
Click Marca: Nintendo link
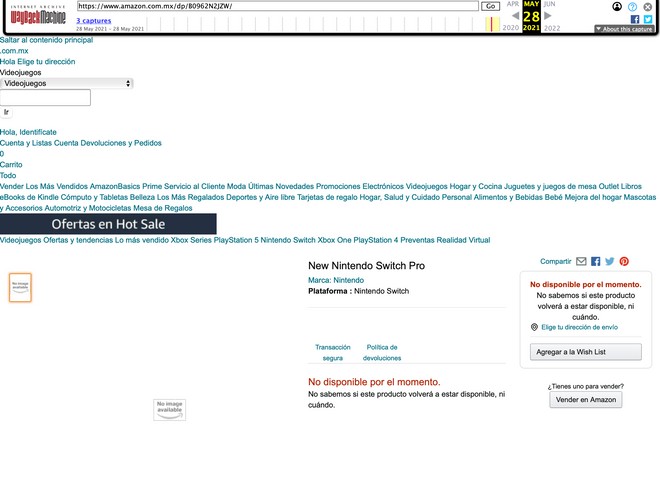coord(336,280)
